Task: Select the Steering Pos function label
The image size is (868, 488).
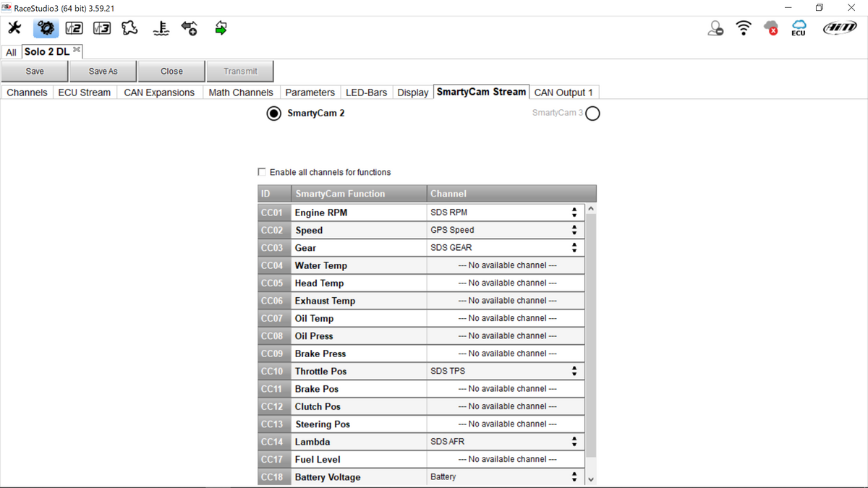Action: point(323,424)
